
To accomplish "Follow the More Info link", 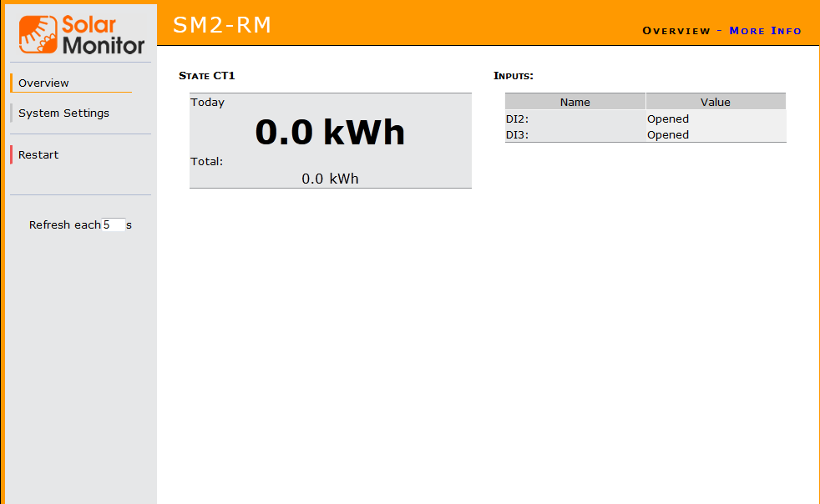I will [765, 31].
